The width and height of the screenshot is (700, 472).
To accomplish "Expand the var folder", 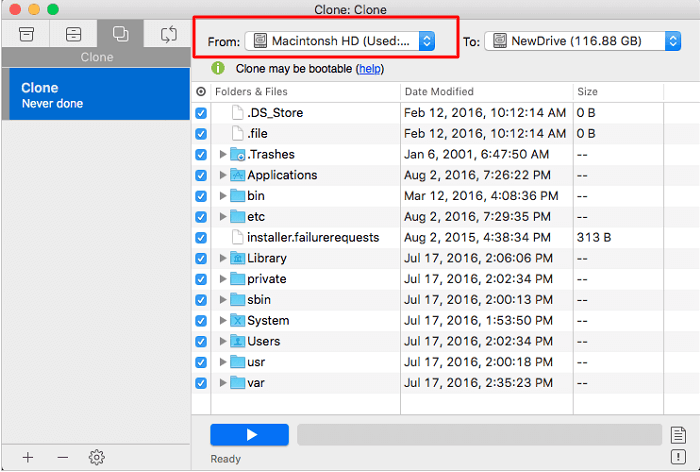I will pos(223,383).
